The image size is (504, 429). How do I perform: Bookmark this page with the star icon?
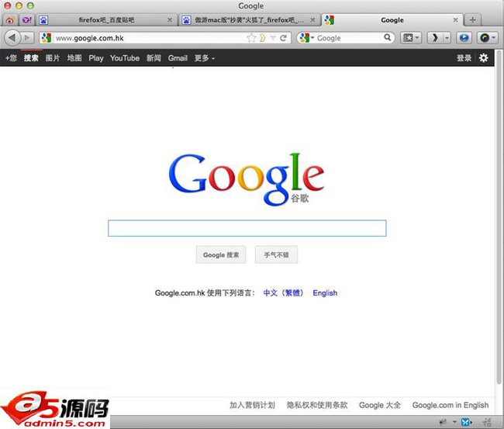pyautogui.click(x=251, y=38)
